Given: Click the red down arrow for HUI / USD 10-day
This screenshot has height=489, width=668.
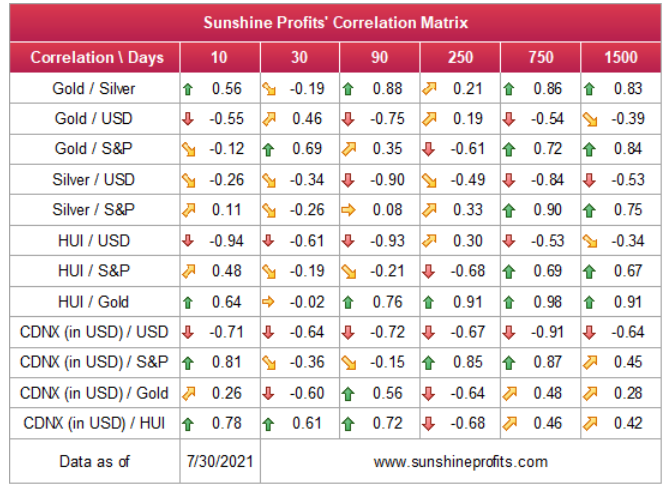Looking at the screenshot, I should [188, 241].
